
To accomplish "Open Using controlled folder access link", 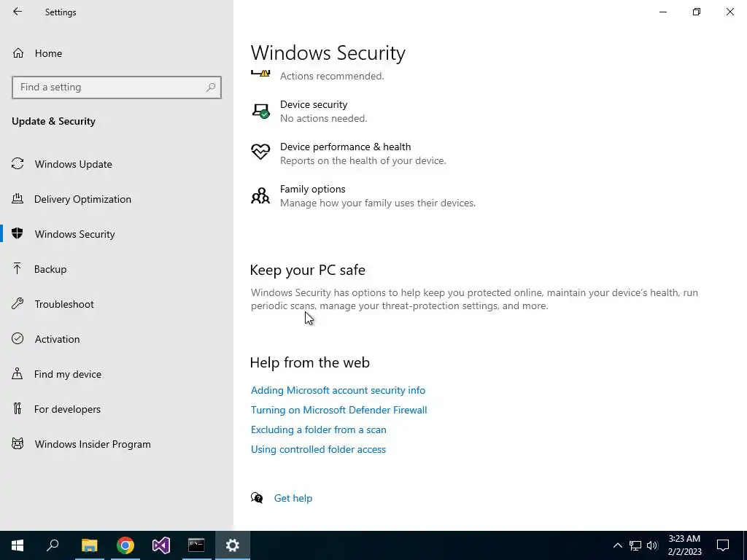I will (318, 449).
